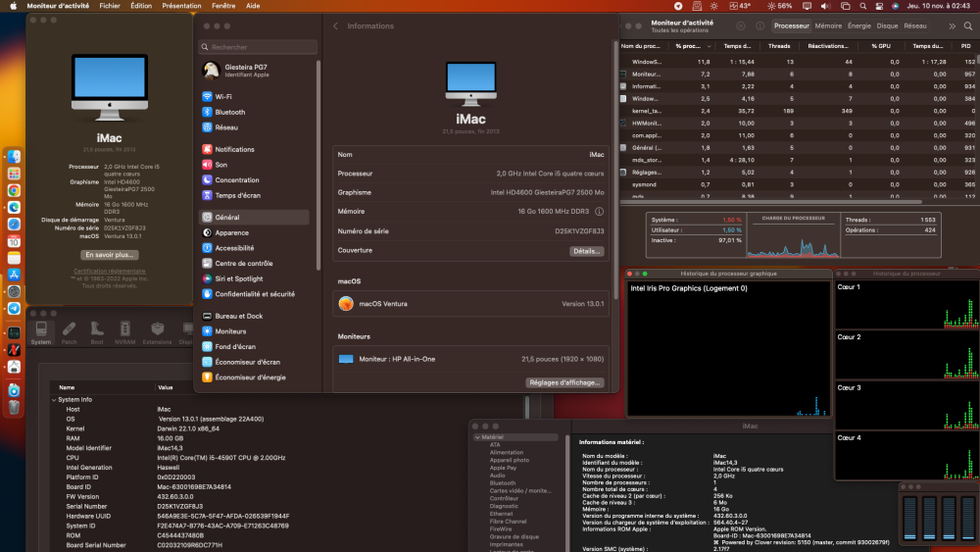The width and height of the screenshot is (980, 552).
Task: Select Ethernet item in System Information sidebar
Action: [x=501, y=514]
